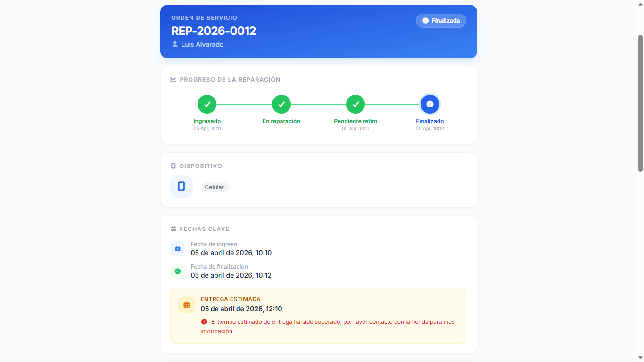
Task: Select the Ingresado step checkmark circle
Action: tap(207, 104)
